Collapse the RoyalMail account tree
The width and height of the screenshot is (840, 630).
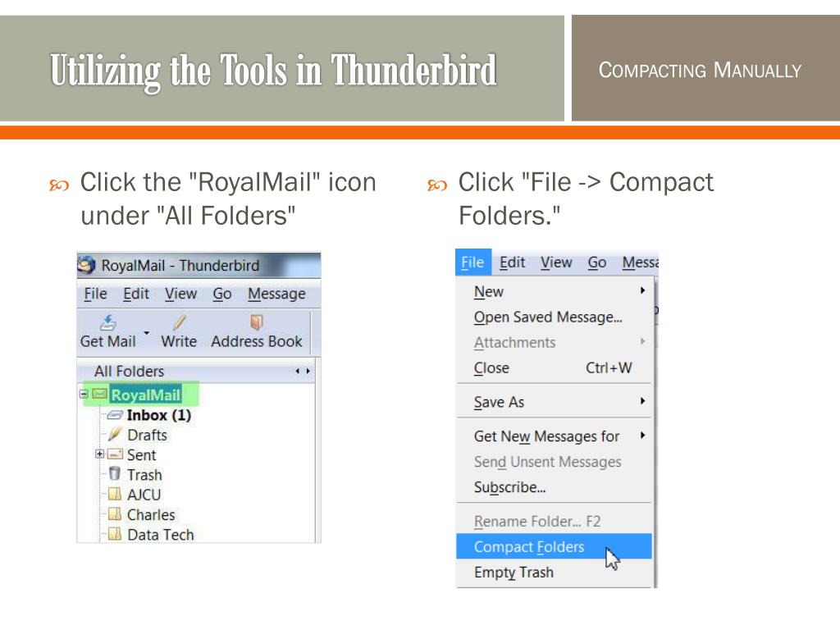point(84,395)
